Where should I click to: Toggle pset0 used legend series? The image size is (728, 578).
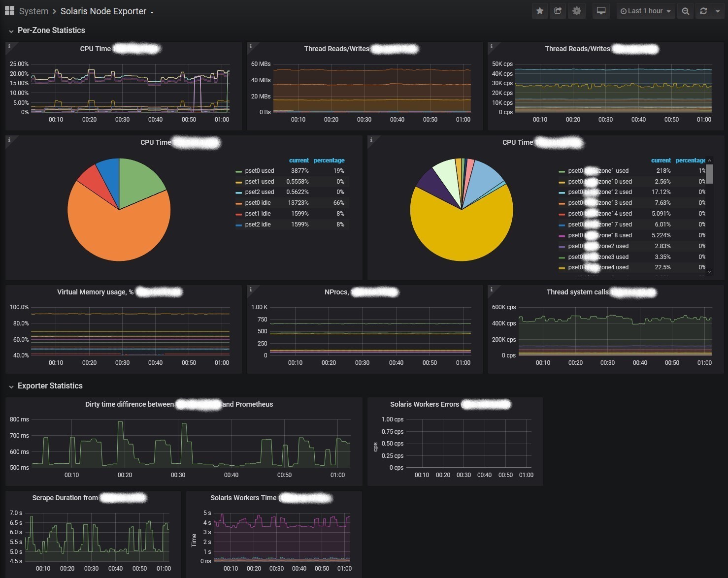tap(260, 171)
